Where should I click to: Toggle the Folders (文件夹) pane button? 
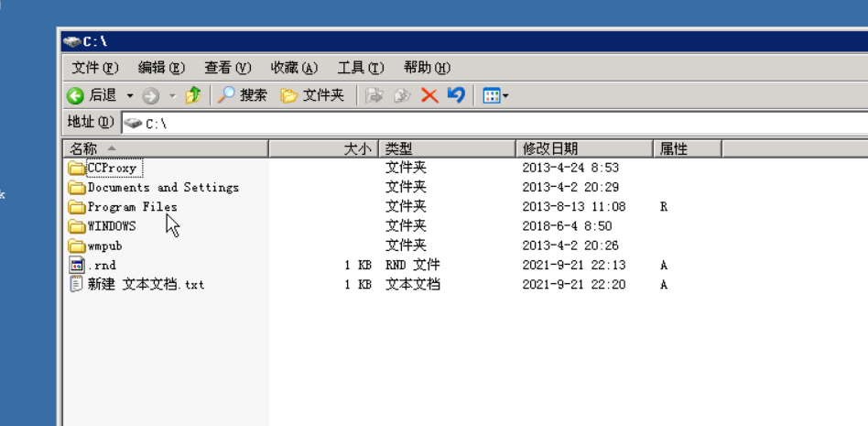click(x=311, y=95)
